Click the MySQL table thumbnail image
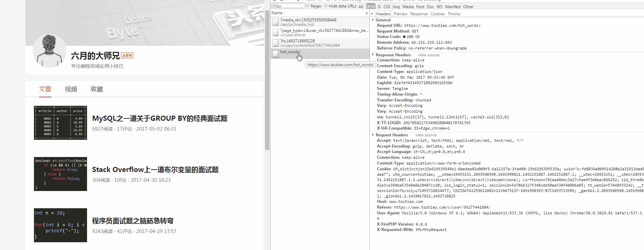 60,123
